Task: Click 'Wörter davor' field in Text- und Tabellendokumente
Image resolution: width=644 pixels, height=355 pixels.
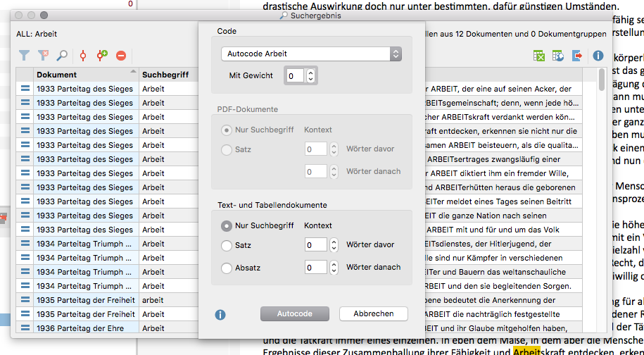Action: tap(316, 245)
